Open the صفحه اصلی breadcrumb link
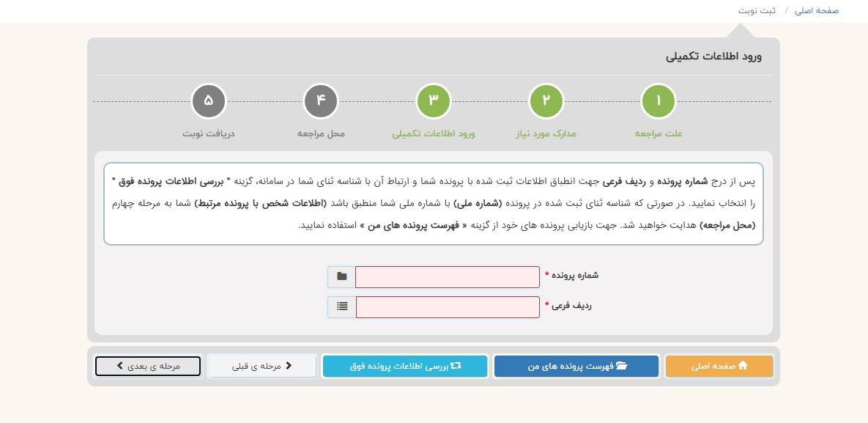The width and height of the screenshot is (868, 423). (817, 11)
